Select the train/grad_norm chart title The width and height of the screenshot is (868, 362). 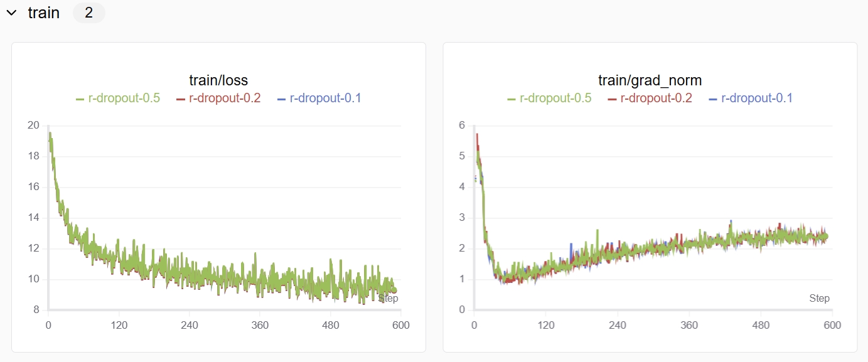[x=650, y=80]
